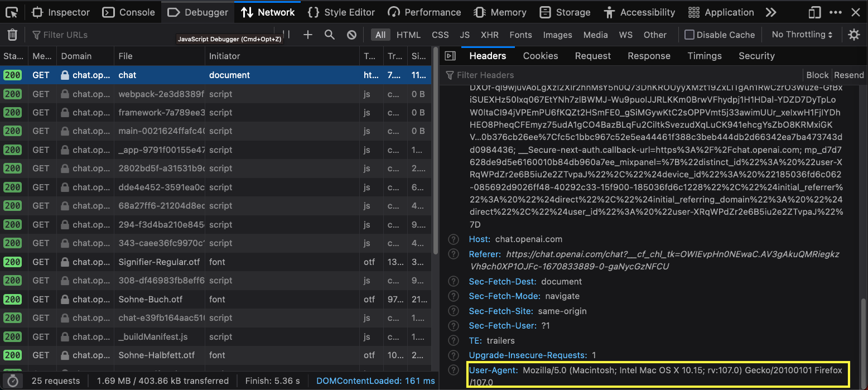
Task: Filter requests by All types
Action: click(380, 35)
